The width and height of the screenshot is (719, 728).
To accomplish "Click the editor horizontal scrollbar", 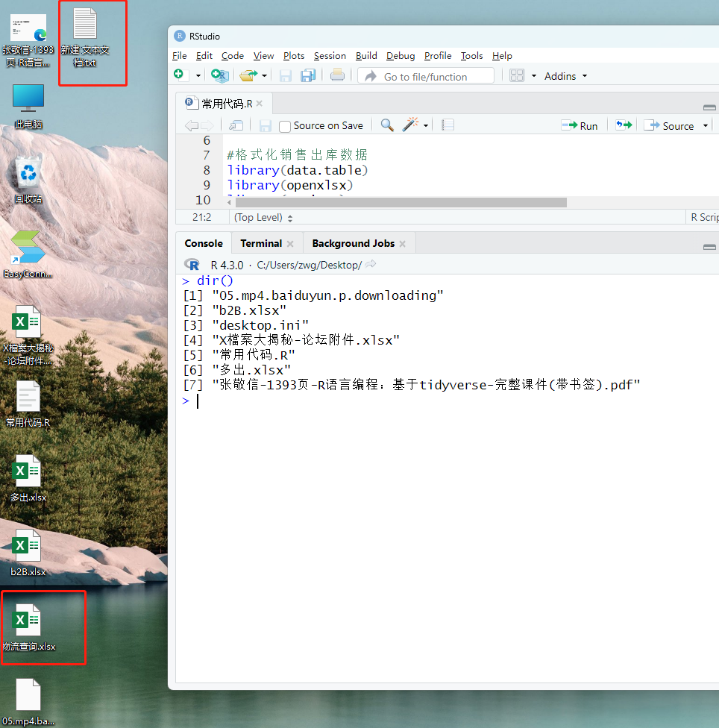I will tap(401, 202).
